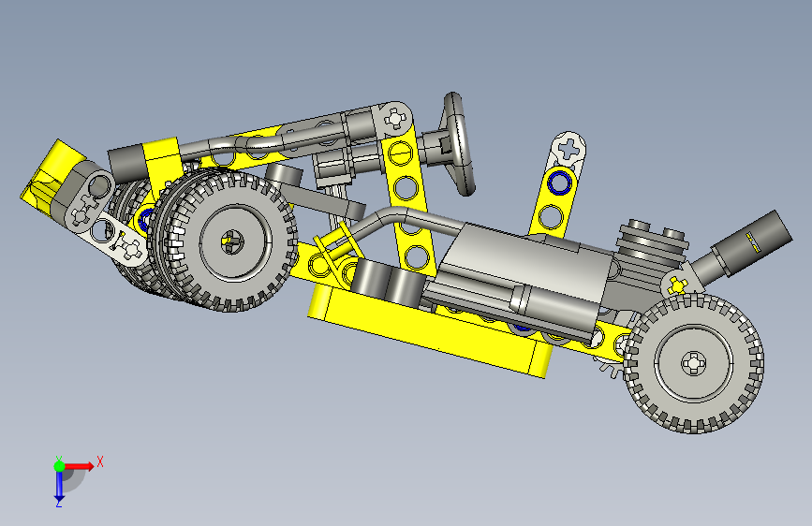The height and width of the screenshot is (526, 812).
Task: Select the wheel beside the exhaust pipe
Action: coord(693,362)
